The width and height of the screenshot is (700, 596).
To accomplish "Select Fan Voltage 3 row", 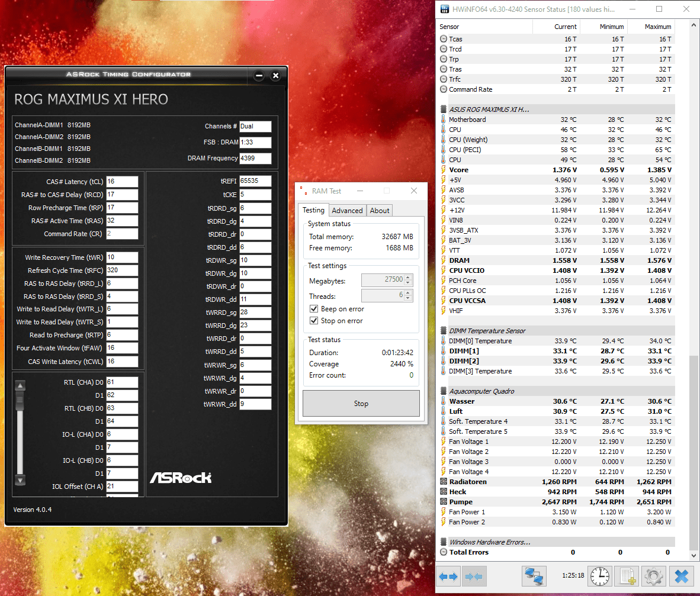I will [x=556, y=462].
